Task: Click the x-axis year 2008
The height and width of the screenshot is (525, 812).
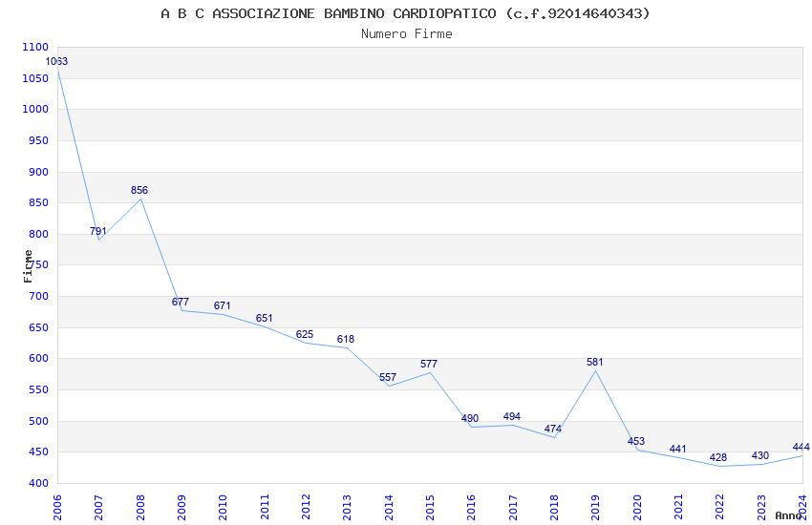Action: pos(140,507)
